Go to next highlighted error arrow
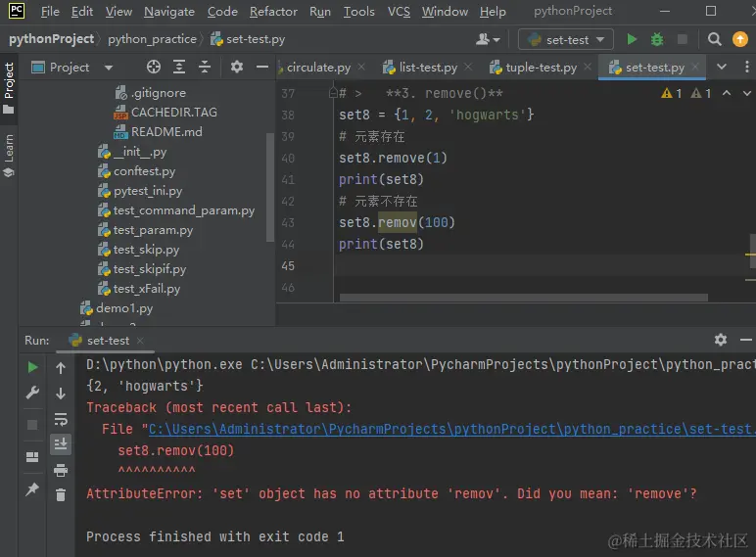The image size is (756, 557). pyautogui.click(x=746, y=93)
